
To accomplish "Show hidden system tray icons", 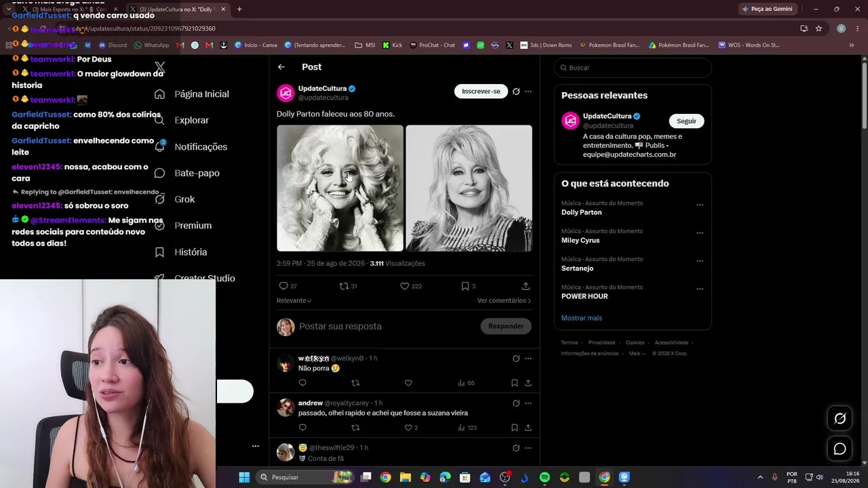I will pos(759,478).
